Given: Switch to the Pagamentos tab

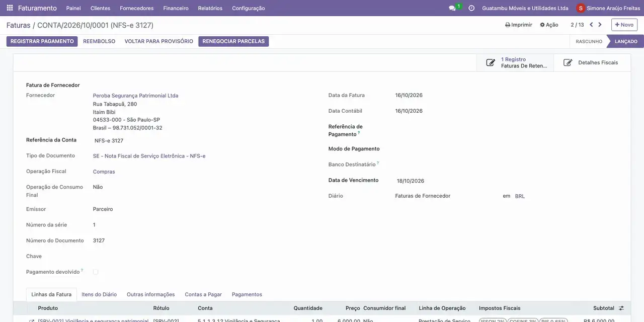Looking at the screenshot, I should 247,294.
